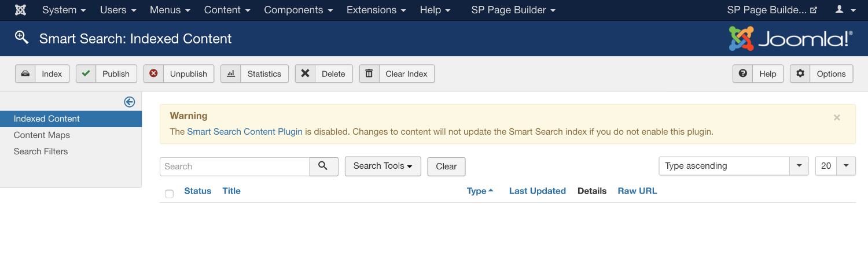Open the Extensions menu
868x274 pixels.
point(376,10)
